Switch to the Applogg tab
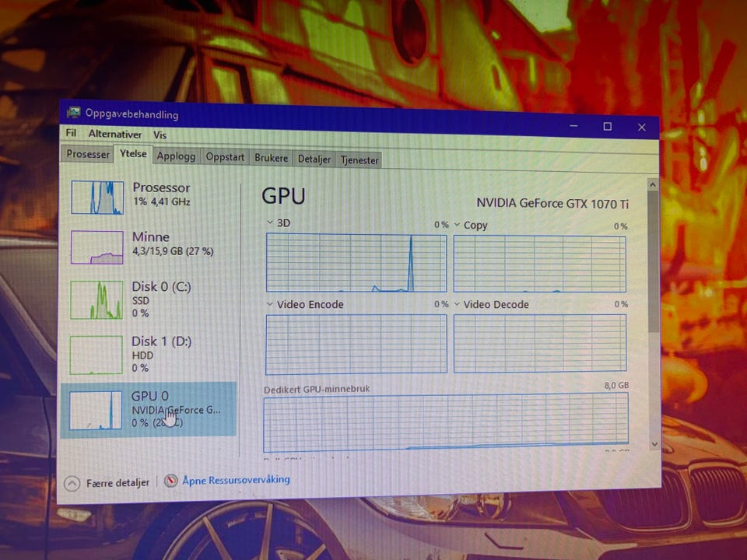Image resolution: width=747 pixels, height=560 pixels. click(x=177, y=156)
